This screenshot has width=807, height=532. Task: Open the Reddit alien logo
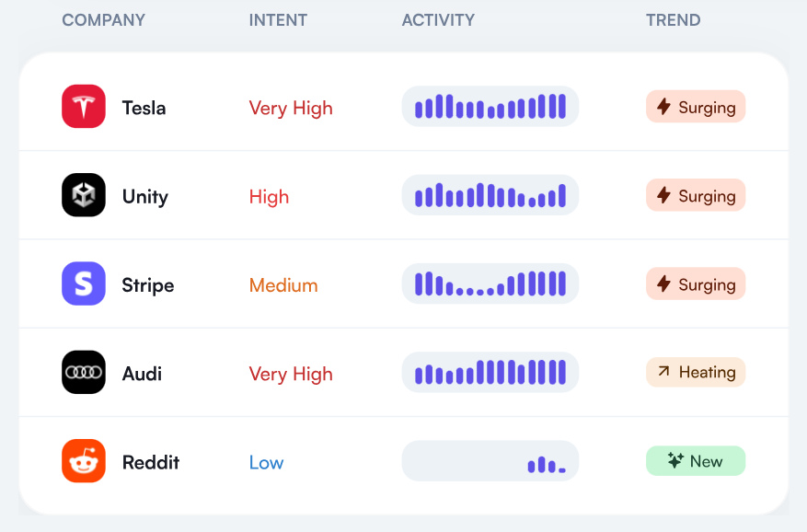(x=84, y=460)
